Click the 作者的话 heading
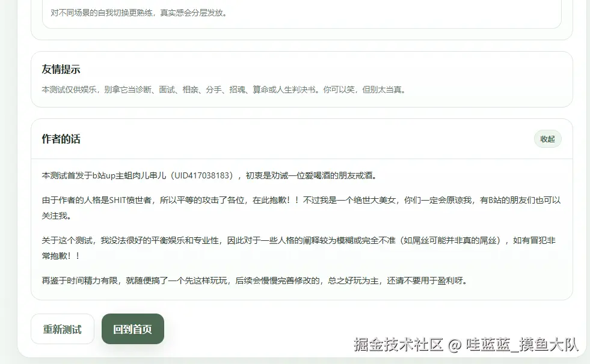 pyautogui.click(x=61, y=139)
